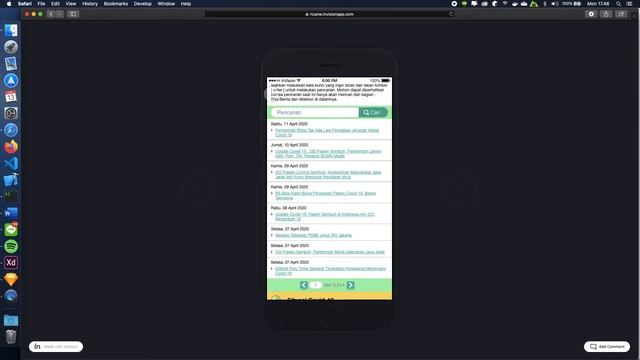
Task: Open Launchpad rocket icon in dock
Action: tap(11, 47)
